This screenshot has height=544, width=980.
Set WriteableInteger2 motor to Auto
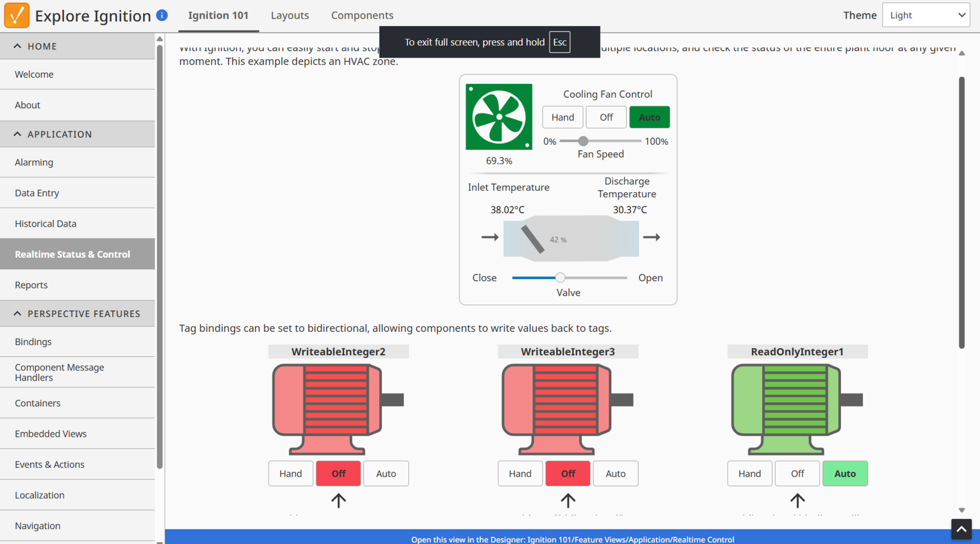pyautogui.click(x=386, y=474)
